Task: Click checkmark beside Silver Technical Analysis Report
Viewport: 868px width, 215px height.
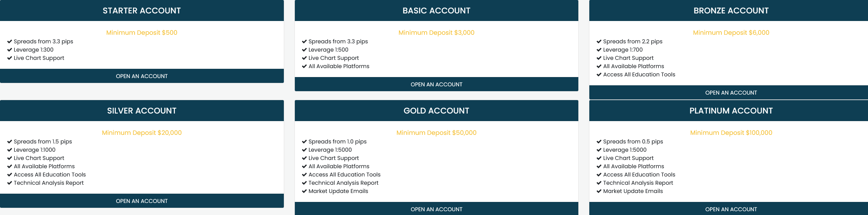Action: point(10,183)
